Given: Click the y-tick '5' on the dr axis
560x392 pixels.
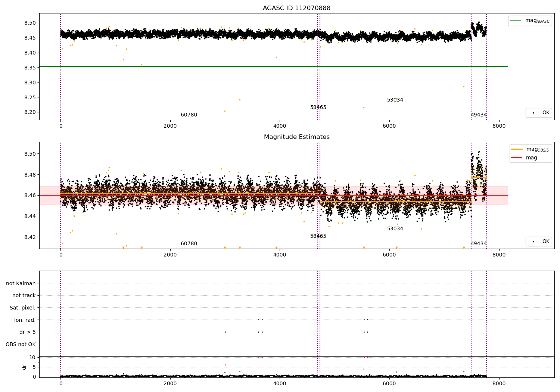Looking at the screenshot, I should pyautogui.click(x=34, y=367).
